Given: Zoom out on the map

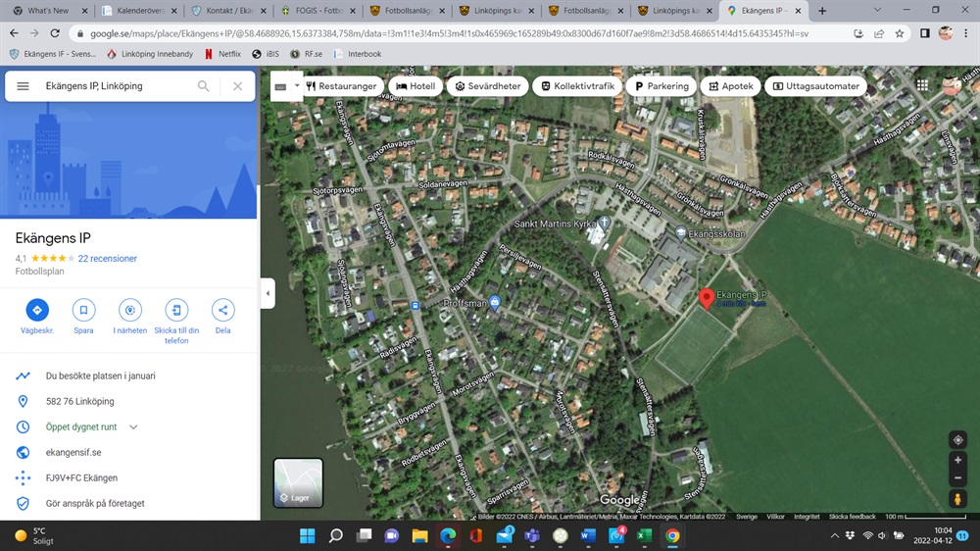Looking at the screenshot, I should point(957,478).
